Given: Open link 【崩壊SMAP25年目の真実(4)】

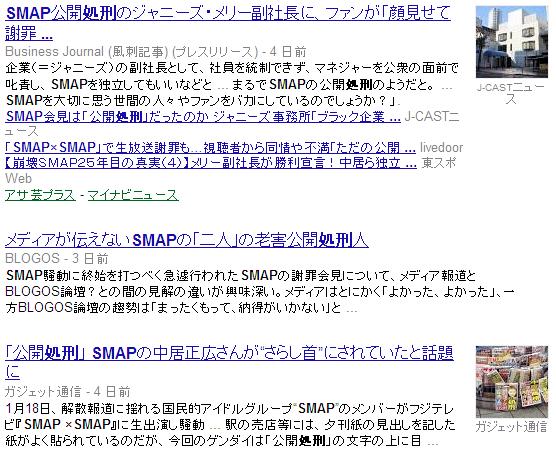Looking at the screenshot, I should [211, 162].
